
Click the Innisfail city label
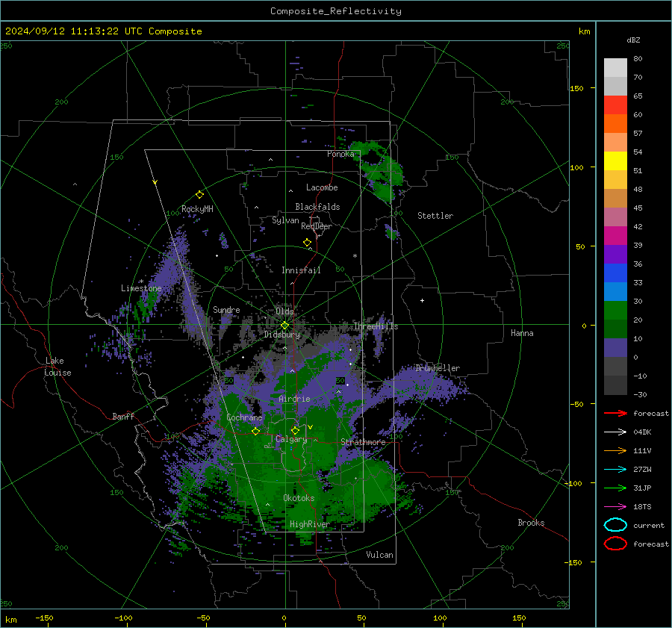click(x=301, y=270)
